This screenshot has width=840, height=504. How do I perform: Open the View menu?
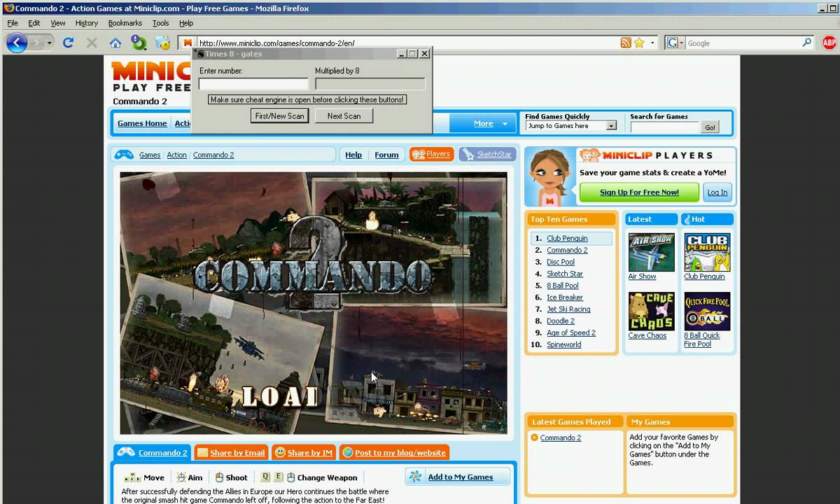(58, 23)
